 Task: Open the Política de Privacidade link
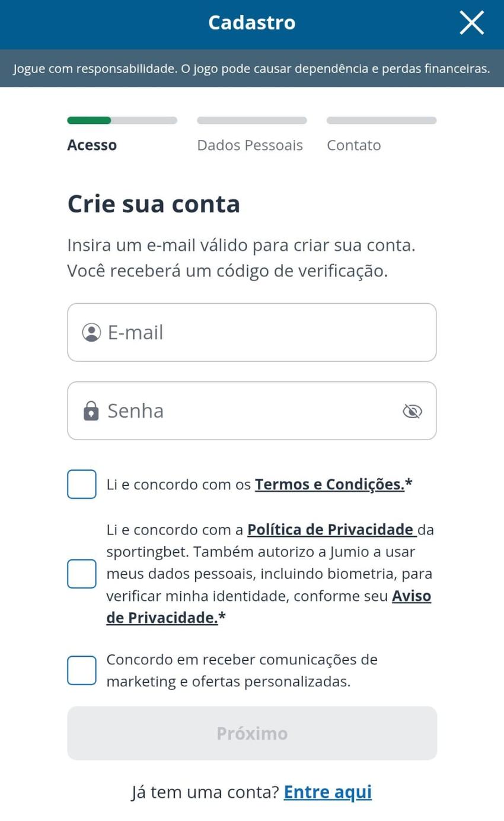coord(330,529)
